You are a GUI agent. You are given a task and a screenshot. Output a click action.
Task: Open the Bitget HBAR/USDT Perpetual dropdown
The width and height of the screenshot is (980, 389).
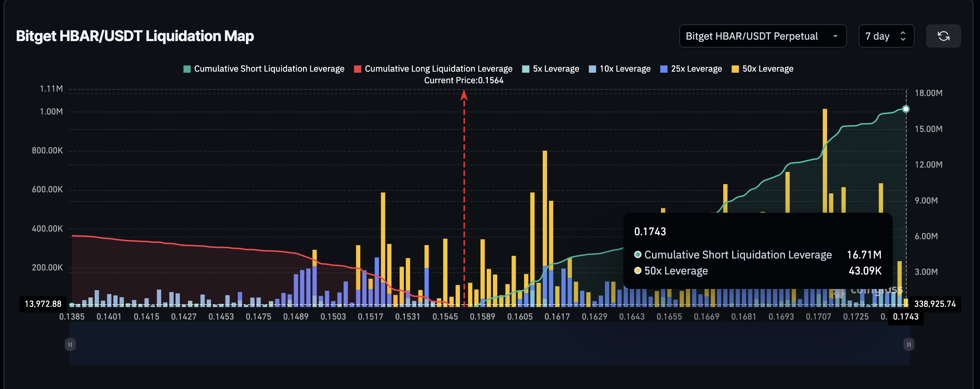point(763,36)
